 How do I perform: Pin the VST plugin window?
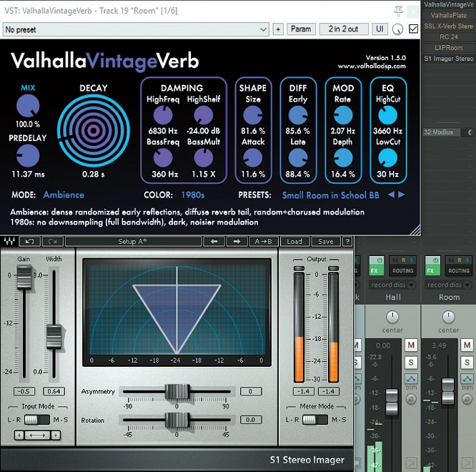[399, 11]
